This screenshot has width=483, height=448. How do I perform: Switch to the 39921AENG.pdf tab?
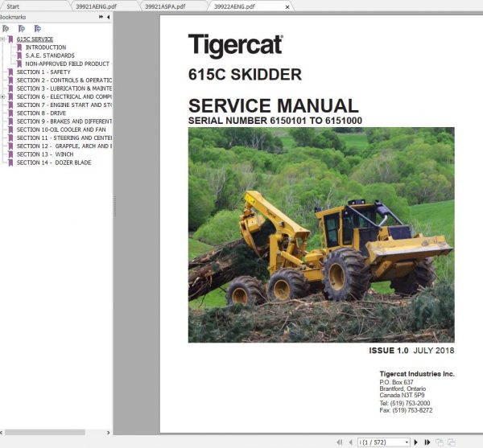pyautogui.click(x=96, y=6)
